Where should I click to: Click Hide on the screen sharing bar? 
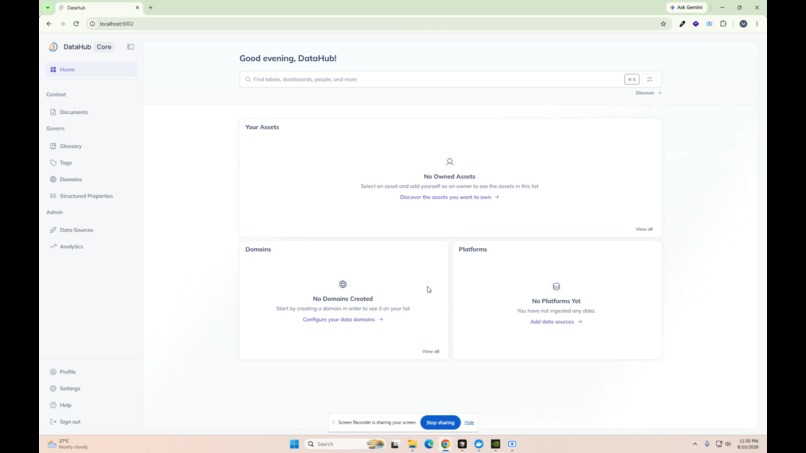[x=469, y=423]
